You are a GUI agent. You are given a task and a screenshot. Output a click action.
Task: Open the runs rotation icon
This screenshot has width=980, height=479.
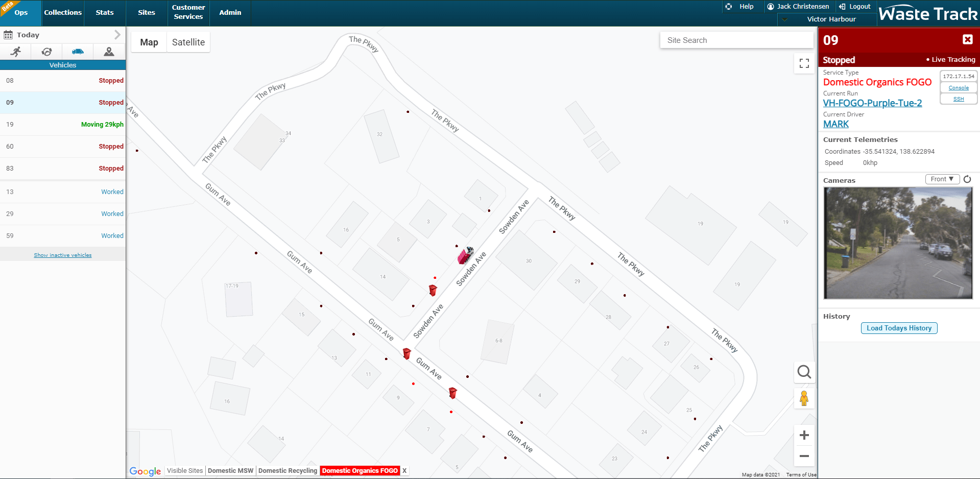46,52
